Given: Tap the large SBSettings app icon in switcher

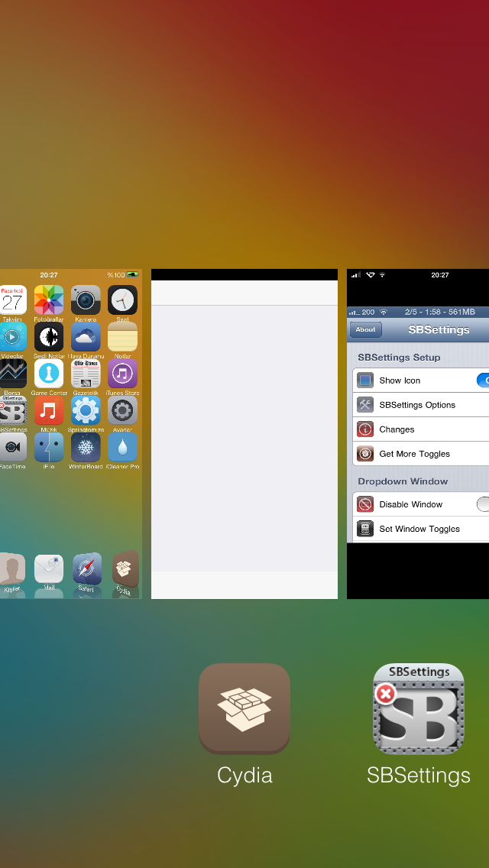Looking at the screenshot, I should click(419, 708).
